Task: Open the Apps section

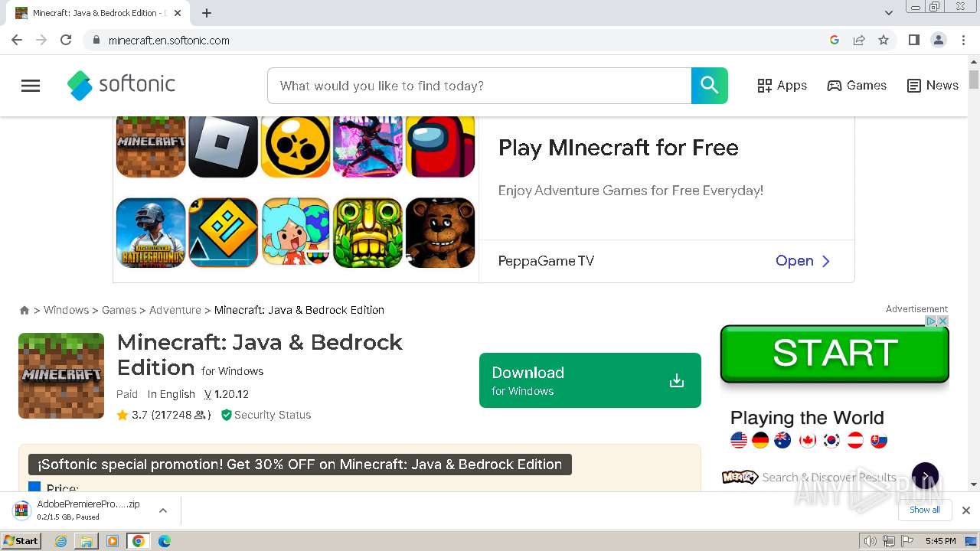Action: pos(782,86)
